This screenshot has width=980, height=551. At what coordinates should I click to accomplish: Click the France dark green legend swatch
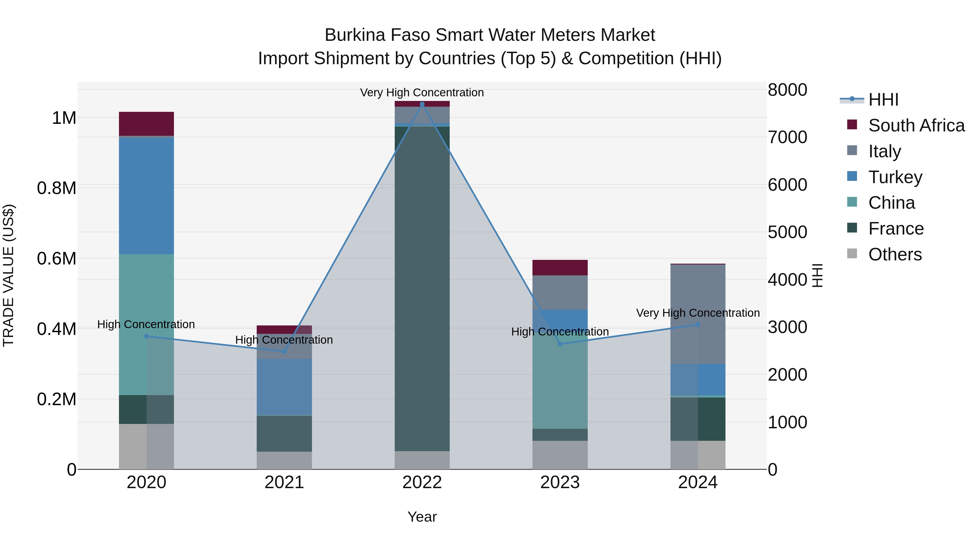[852, 228]
